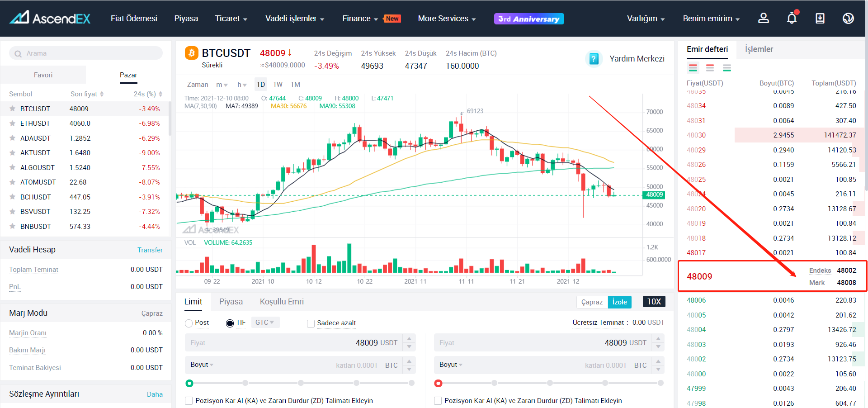Favorite star for ALGOUSDT row
Image resolution: width=868 pixels, height=408 pixels.
point(13,167)
